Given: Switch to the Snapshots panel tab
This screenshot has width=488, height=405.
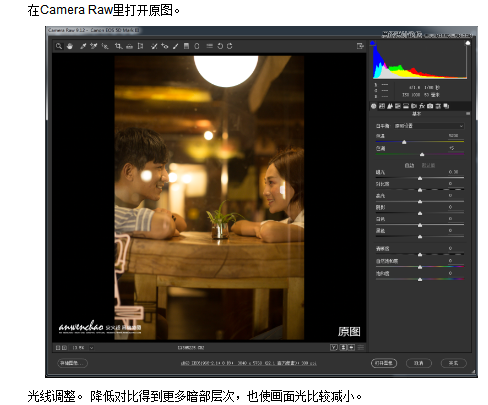Looking at the screenshot, I should click(x=446, y=106).
